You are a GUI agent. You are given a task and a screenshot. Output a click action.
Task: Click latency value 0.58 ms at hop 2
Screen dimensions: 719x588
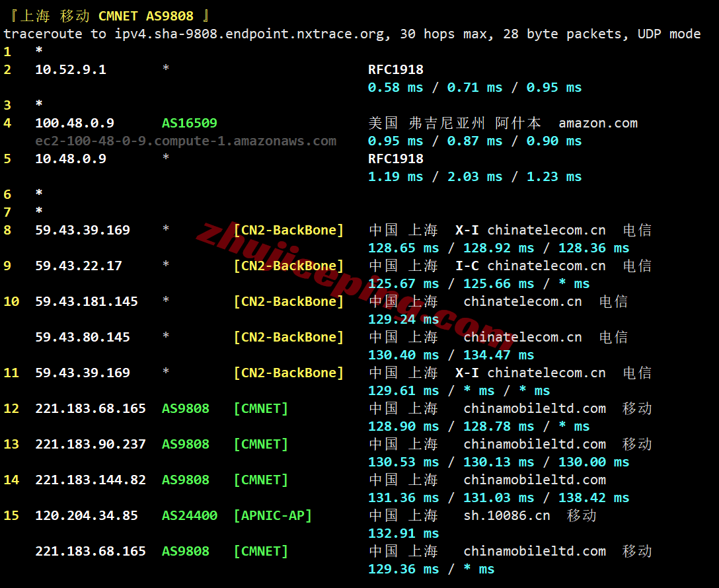[396, 87]
